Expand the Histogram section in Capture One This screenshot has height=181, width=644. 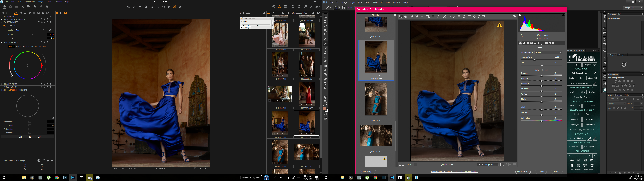[2, 16]
